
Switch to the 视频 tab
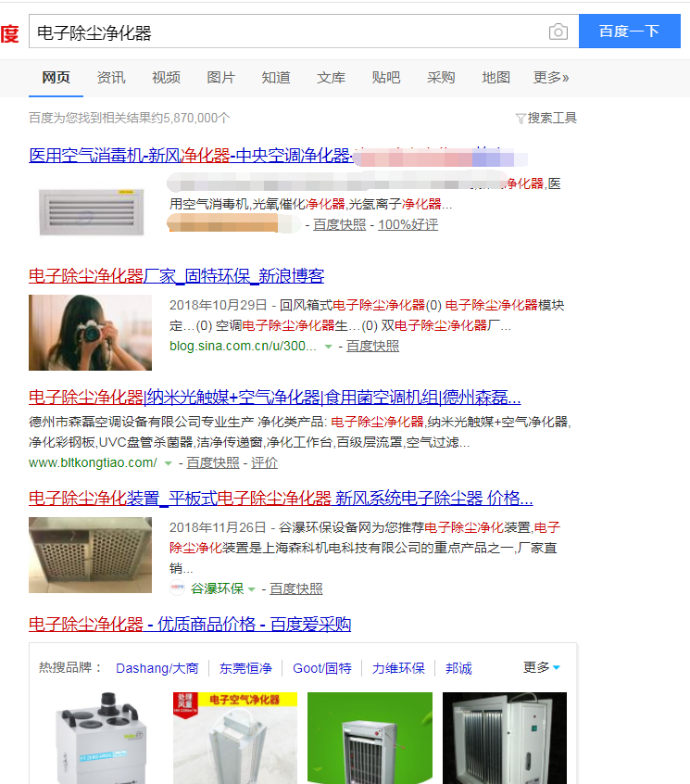pyautogui.click(x=166, y=78)
